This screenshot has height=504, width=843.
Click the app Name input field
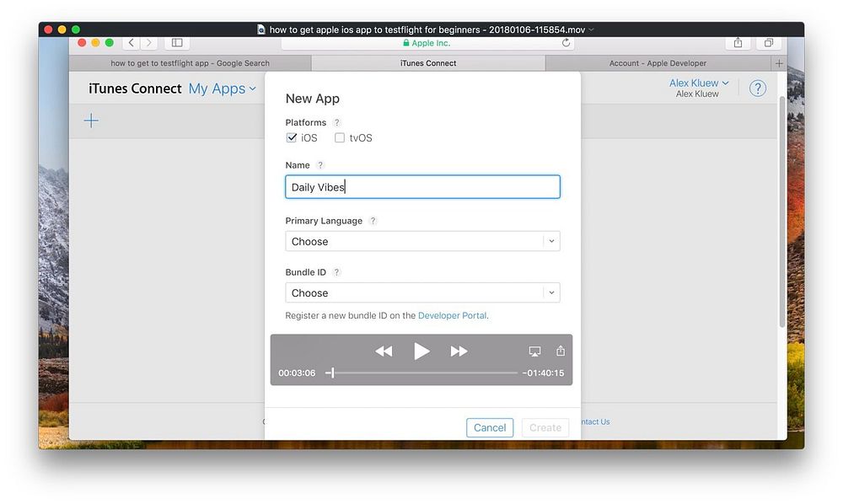point(422,187)
